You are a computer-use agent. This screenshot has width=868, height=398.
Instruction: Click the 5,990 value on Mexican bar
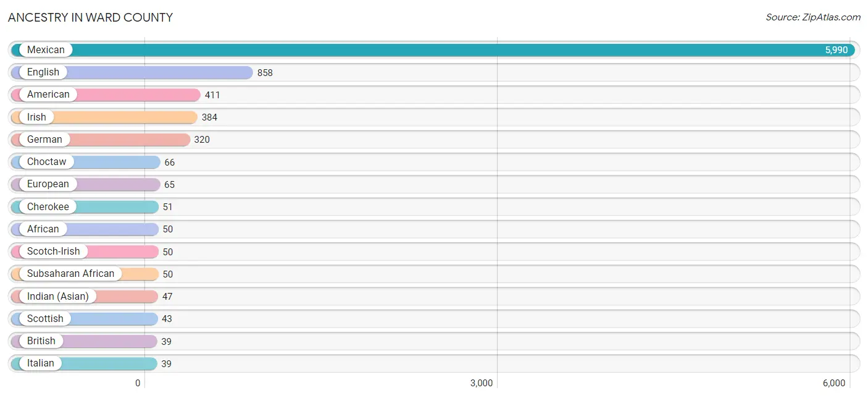[837, 50]
